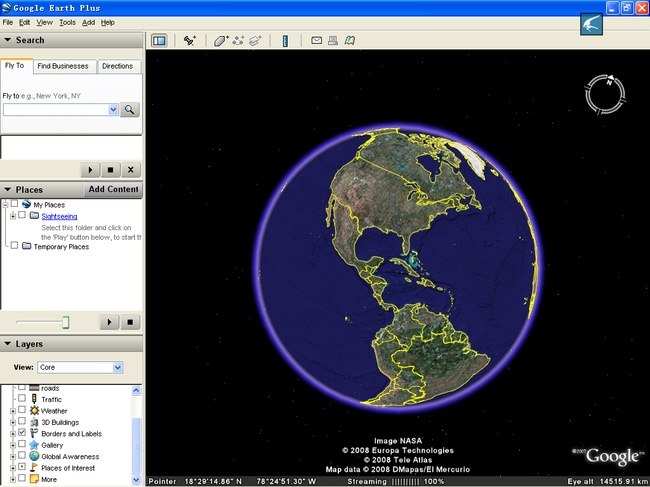Collapse the Layers panel triangle
650x487 pixels.
[x=7, y=344]
